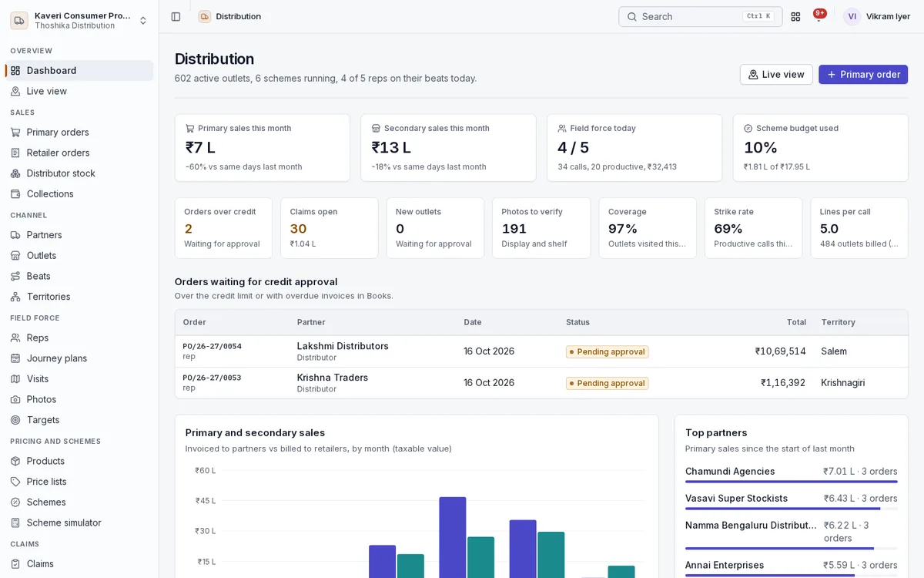Screen dimensions: 924x578
Task: Click the Dashboard sidebar icon
Action: pos(15,71)
